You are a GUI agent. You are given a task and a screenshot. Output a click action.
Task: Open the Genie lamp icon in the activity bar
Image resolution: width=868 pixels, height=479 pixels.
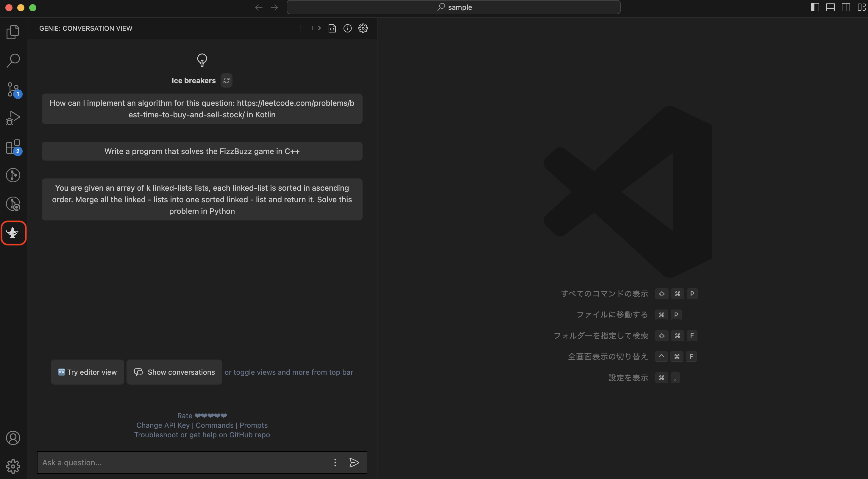(13, 233)
